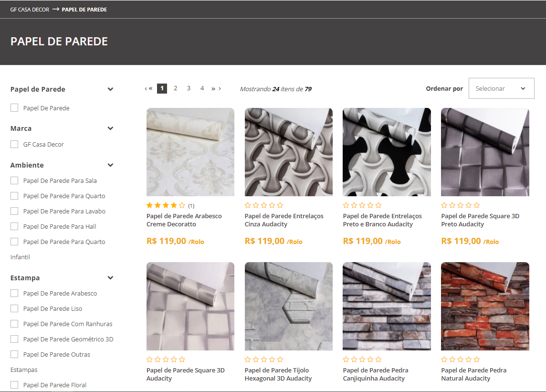Viewport: 546px width, 392px height.
Task: Open Papel de Parede Square 3D Preto title
Action: pos(480,220)
